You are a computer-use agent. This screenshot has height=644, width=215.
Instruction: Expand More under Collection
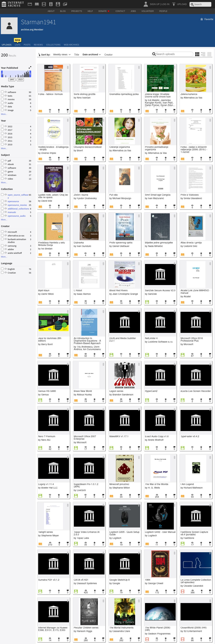click(4, 220)
